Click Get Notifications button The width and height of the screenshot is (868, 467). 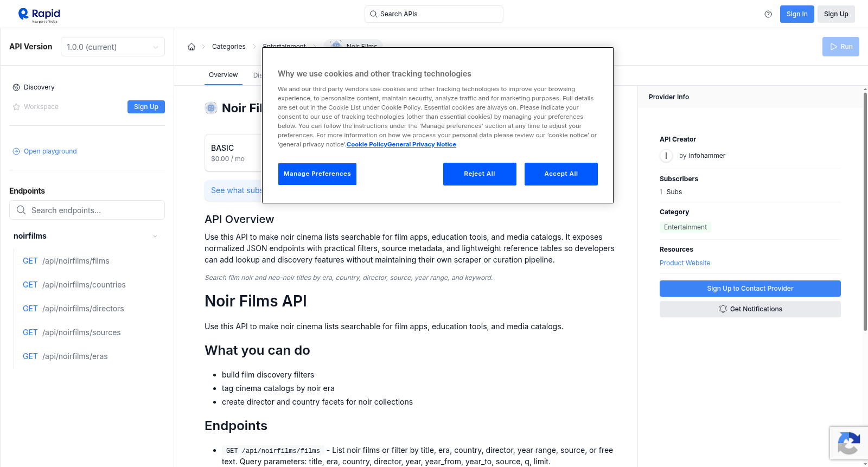[x=750, y=309]
